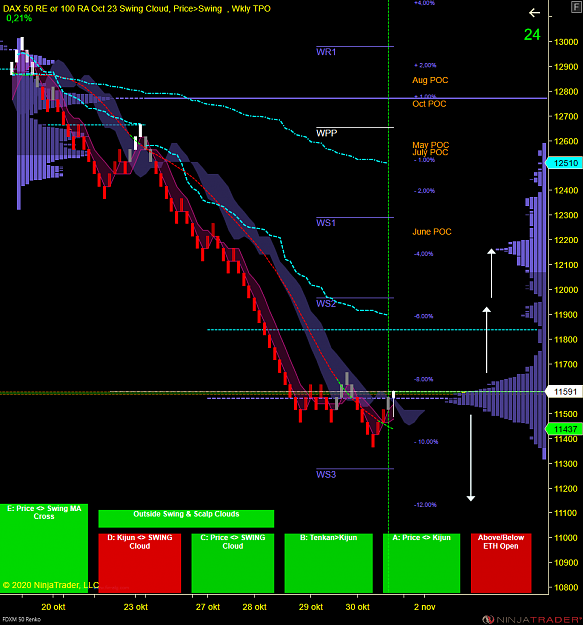
Task: Click the A: Price <> Kijun box
Action: pyautogui.click(x=421, y=563)
